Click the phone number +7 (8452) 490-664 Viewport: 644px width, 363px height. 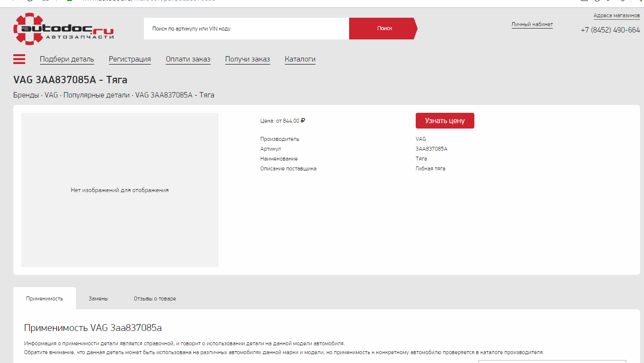610,30
